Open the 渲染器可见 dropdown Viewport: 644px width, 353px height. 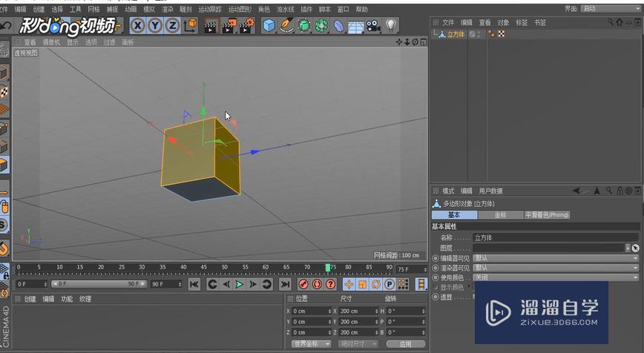click(x=556, y=268)
